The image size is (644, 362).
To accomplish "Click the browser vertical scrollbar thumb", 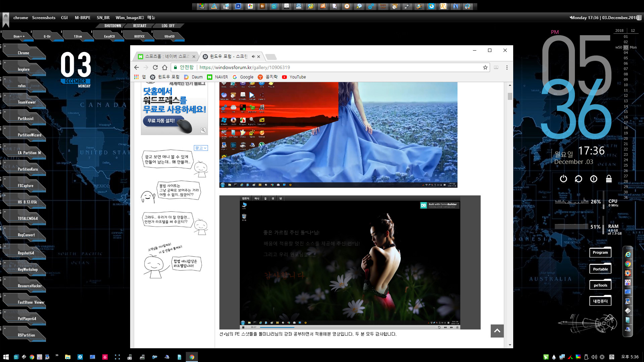I will pyautogui.click(x=510, y=96).
